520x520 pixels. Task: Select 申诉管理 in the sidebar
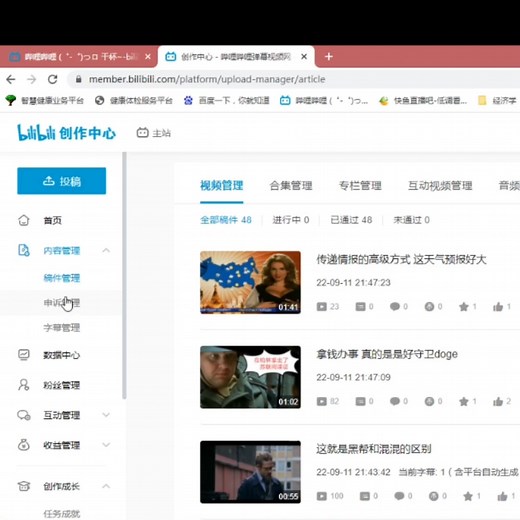tap(62, 303)
